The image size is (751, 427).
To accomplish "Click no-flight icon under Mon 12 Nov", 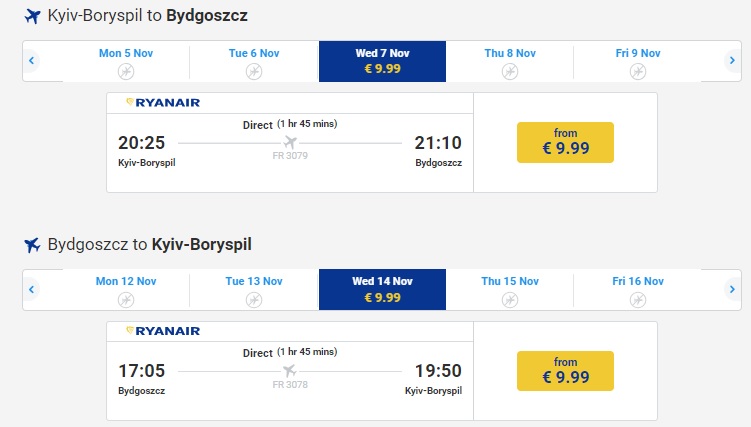I will pyautogui.click(x=126, y=299).
